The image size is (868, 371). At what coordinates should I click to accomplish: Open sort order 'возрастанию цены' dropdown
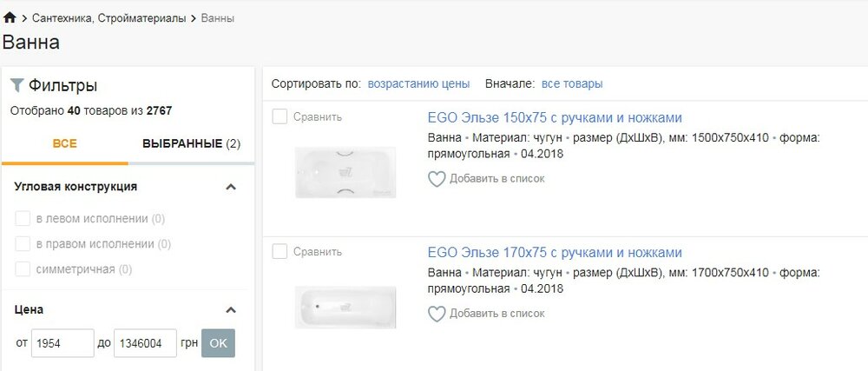click(x=418, y=84)
